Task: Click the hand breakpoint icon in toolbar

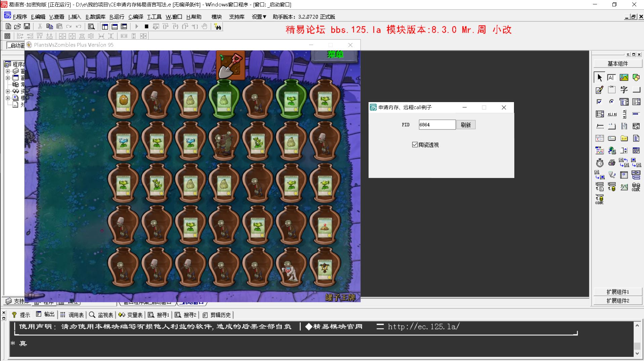Action: [205, 26]
